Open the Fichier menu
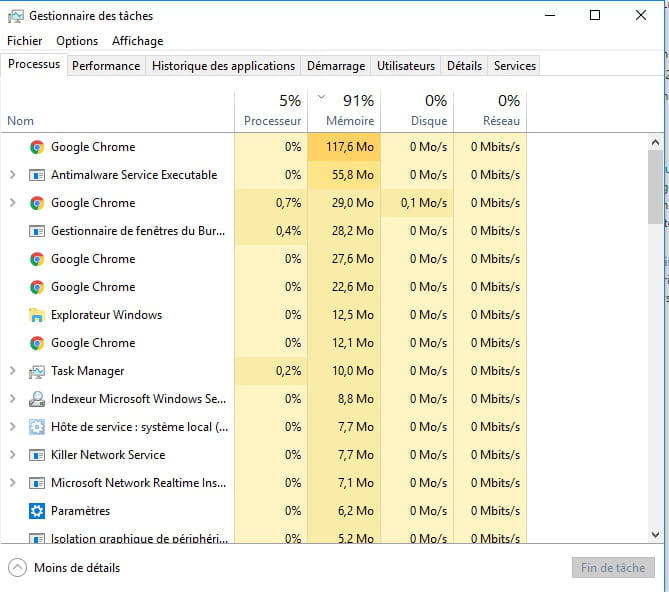Viewport: 669px width, 592px height. [24, 41]
